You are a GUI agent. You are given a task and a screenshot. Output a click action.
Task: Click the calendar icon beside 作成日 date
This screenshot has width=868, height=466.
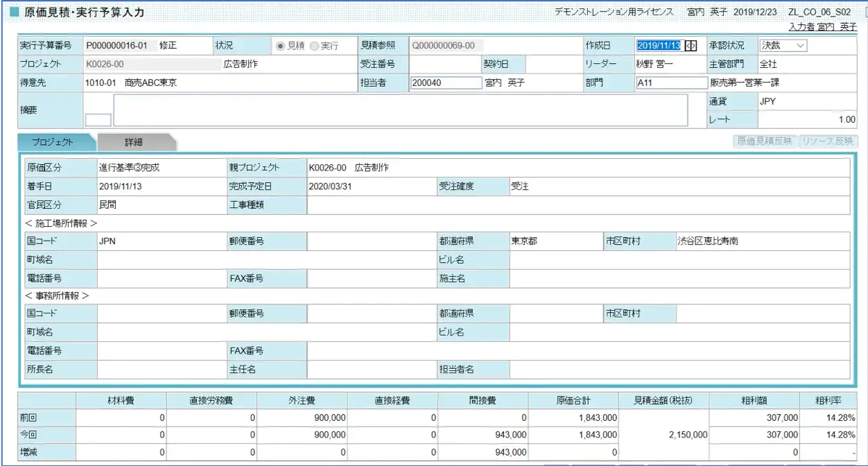point(690,46)
